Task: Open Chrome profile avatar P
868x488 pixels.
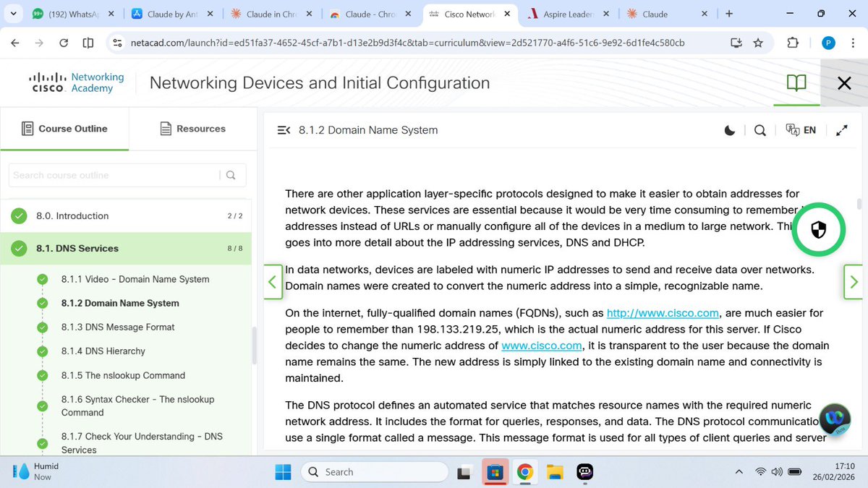Action: pyautogui.click(x=829, y=43)
